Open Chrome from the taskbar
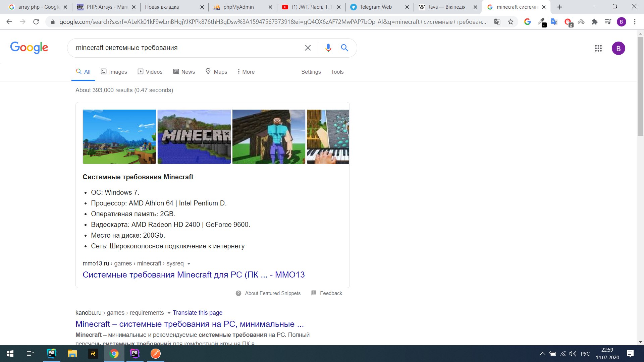 click(114, 354)
